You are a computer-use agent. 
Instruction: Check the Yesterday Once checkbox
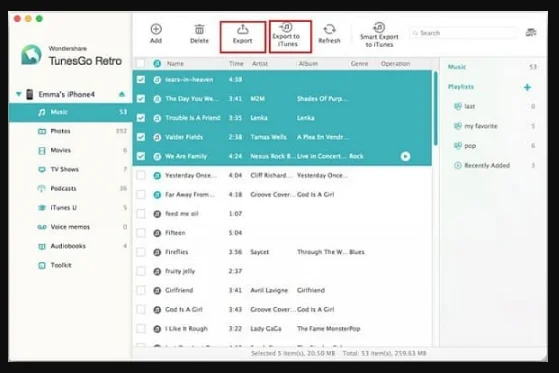pyautogui.click(x=141, y=175)
